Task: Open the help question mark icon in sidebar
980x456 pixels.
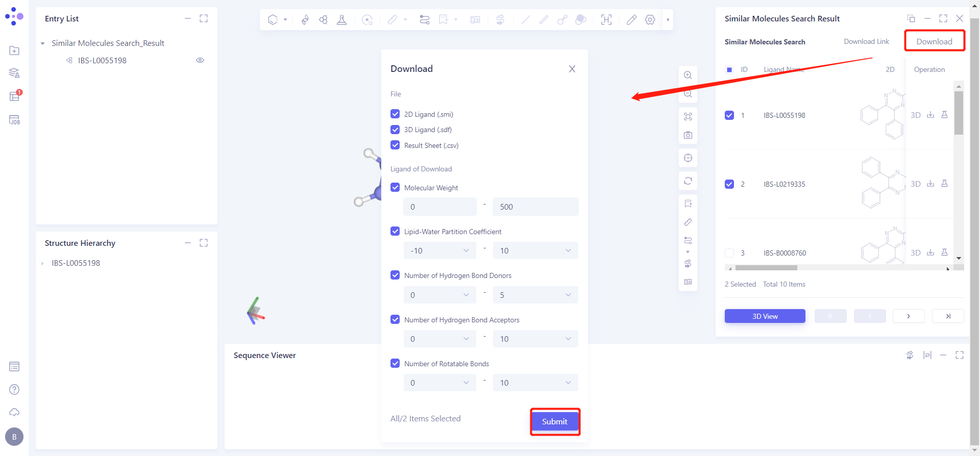Action: pyautogui.click(x=14, y=390)
